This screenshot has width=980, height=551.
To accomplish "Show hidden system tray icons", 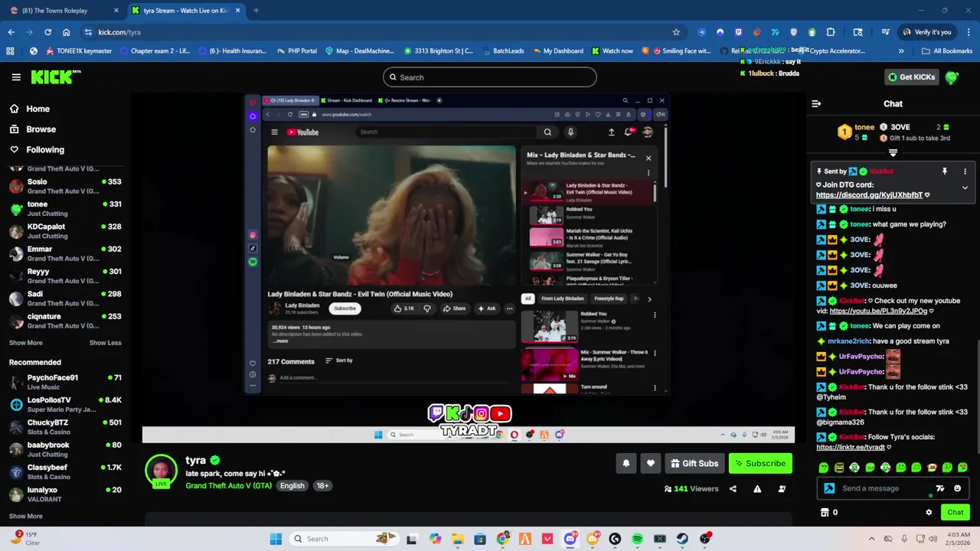I will click(x=871, y=539).
